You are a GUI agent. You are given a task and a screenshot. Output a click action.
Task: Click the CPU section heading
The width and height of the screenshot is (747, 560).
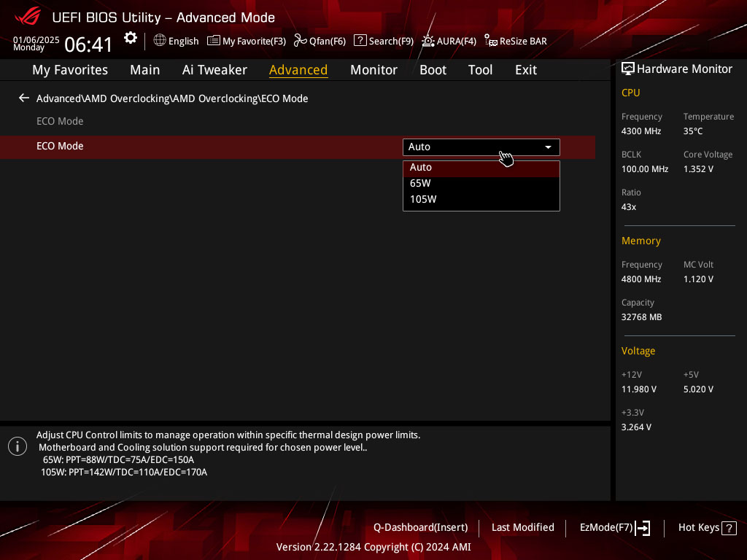pos(630,93)
